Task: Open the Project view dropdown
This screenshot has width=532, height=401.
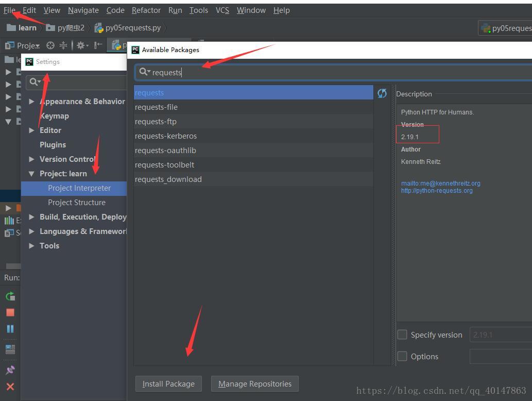Action: (23, 45)
